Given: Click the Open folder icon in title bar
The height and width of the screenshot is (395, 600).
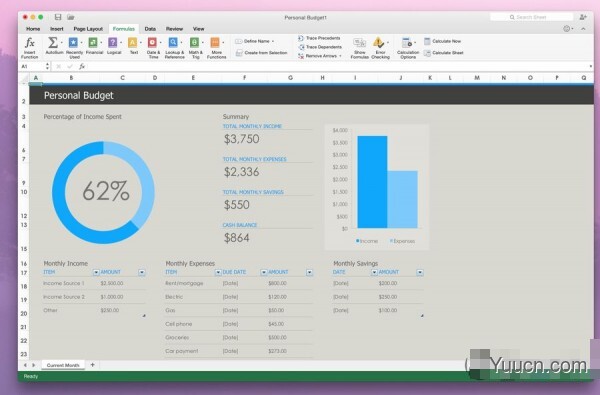Looking at the screenshot, I should pyautogui.click(x=71, y=17).
